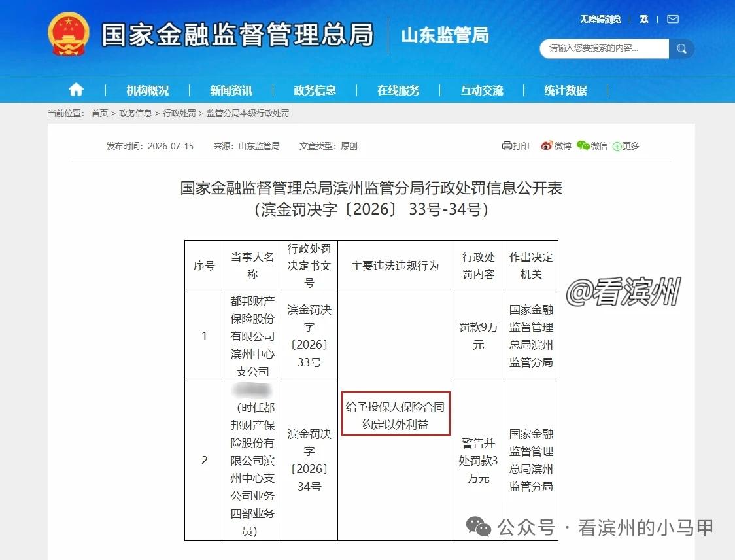Click the 序号 column header
The image size is (735, 560).
[x=205, y=266]
